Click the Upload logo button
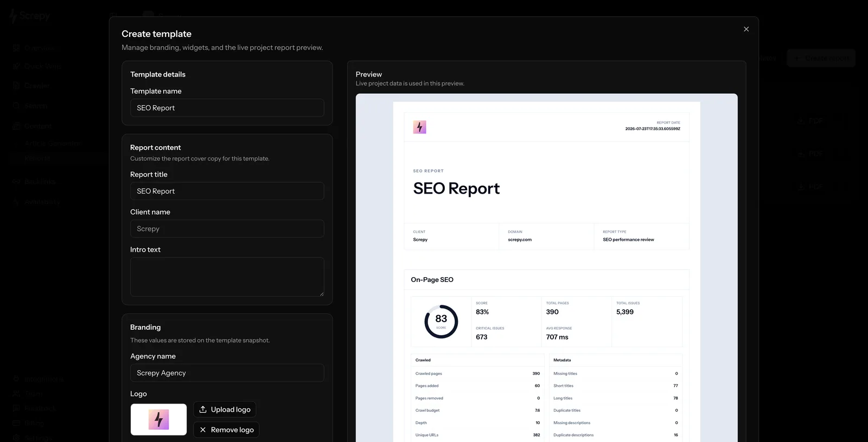The image size is (868, 442). [225, 409]
